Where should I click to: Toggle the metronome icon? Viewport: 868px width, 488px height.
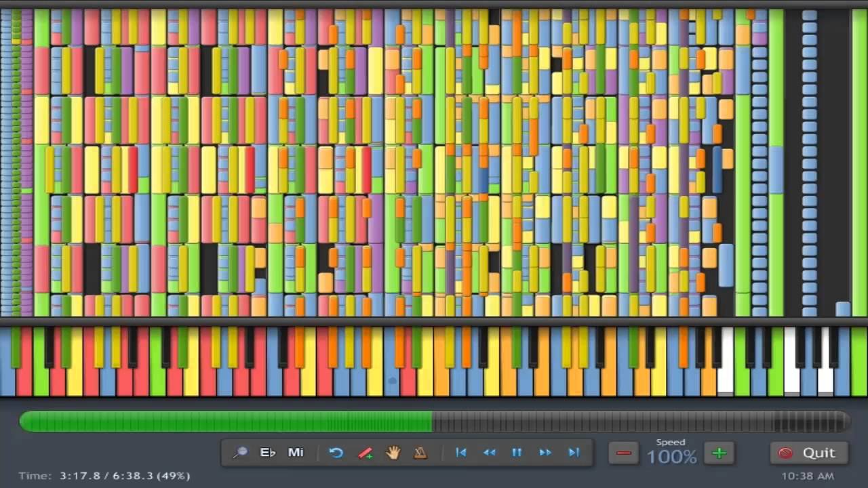pyautogui.click(x=420, y=453)
